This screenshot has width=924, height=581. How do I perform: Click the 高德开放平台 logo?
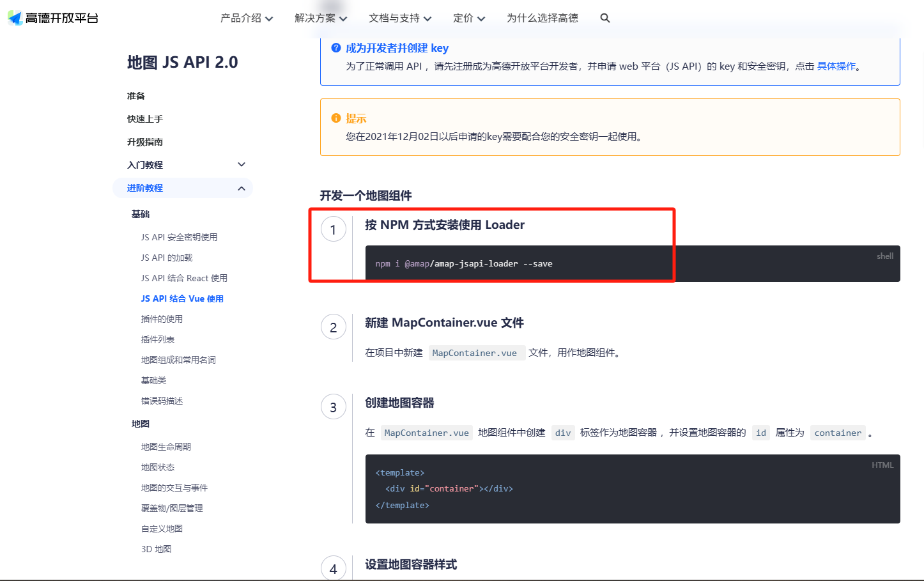[53, 18]
